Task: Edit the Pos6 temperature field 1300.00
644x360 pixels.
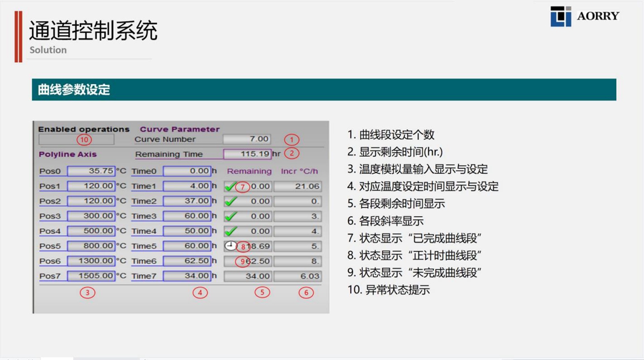Action: tap(91, 261)
